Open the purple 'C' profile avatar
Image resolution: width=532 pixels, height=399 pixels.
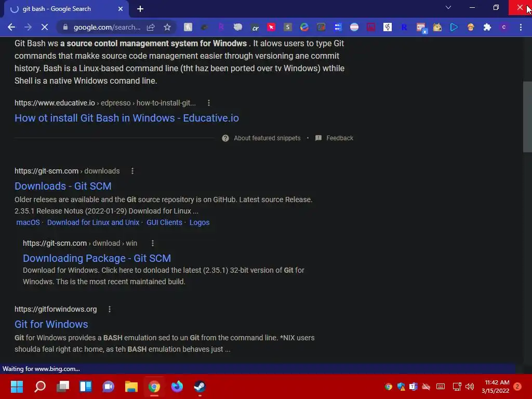pos(504,27)
